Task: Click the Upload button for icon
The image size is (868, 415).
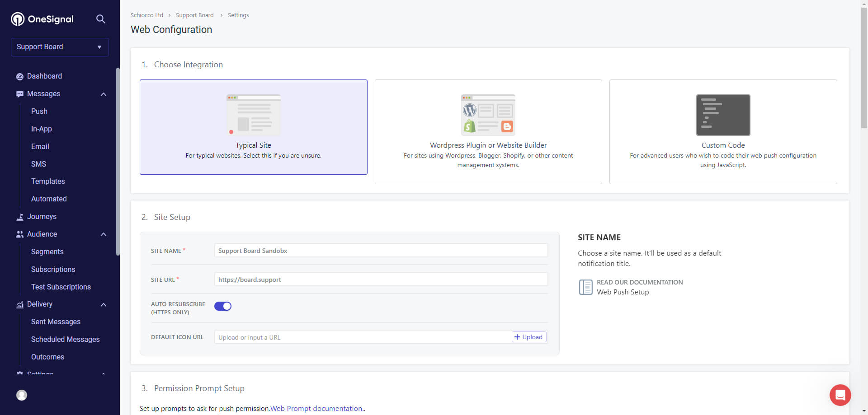Action: 528,337
